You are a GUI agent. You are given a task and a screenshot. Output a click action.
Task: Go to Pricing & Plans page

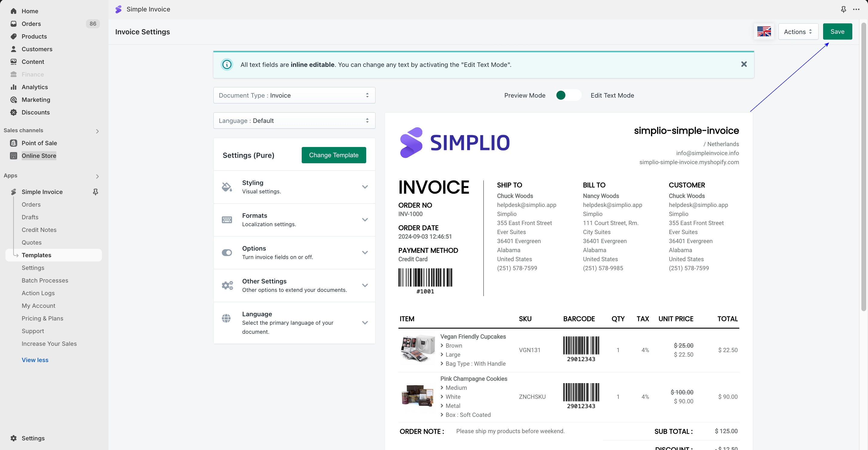click(42, 318)
